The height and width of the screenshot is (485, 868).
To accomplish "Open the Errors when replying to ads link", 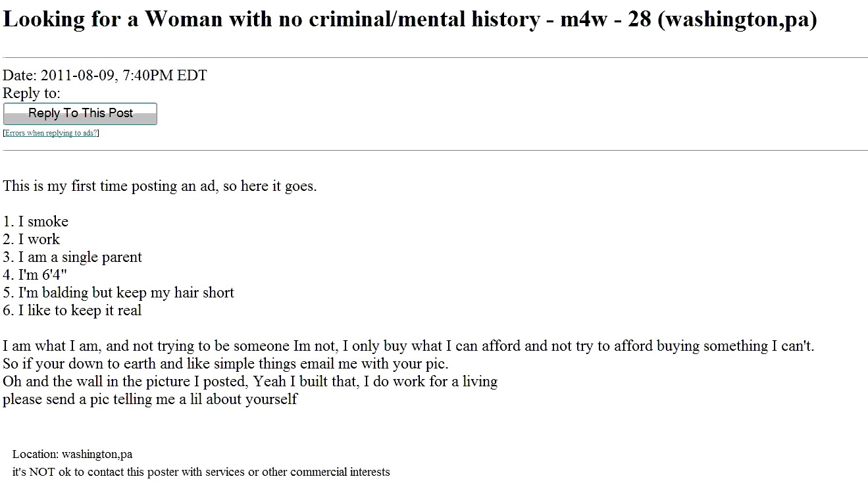I will click(51, 133).
